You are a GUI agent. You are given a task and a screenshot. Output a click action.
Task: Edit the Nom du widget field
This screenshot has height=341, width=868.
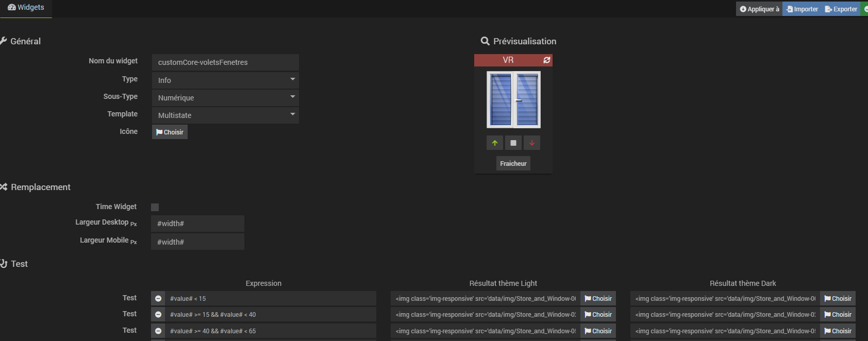225,62
